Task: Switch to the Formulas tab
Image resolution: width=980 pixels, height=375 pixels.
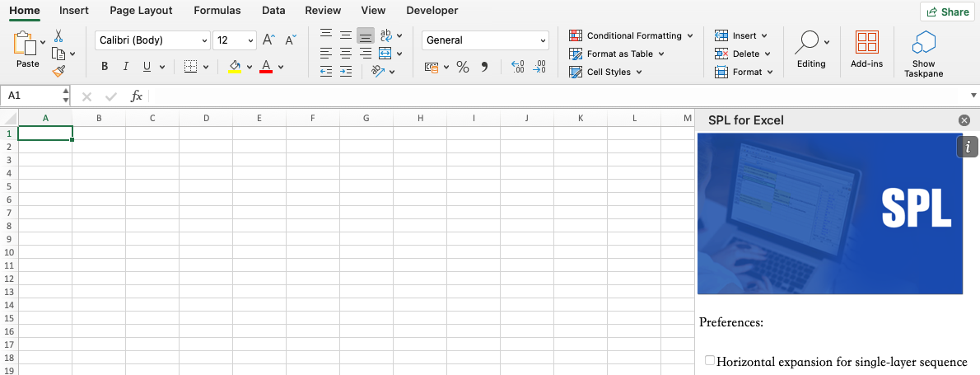Action: click(217, 11)
